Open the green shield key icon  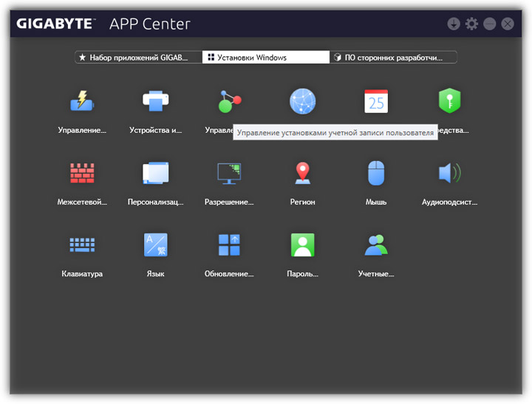449,100
